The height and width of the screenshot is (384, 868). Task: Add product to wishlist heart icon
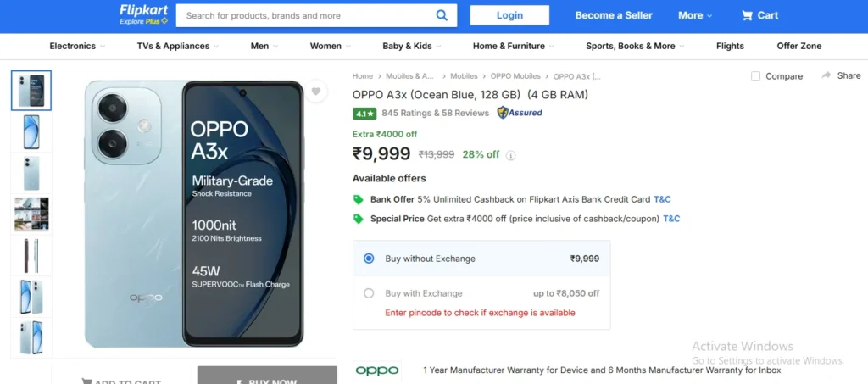316,92
